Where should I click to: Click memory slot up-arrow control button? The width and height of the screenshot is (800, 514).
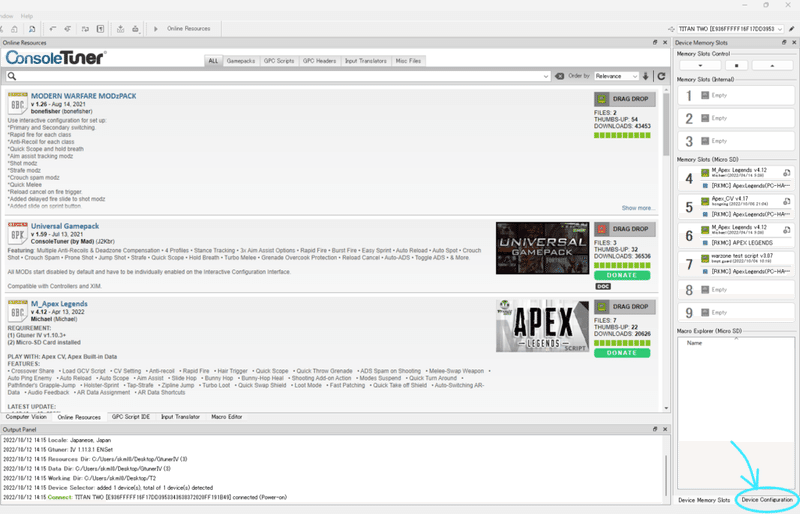click(x=772, y=65)
